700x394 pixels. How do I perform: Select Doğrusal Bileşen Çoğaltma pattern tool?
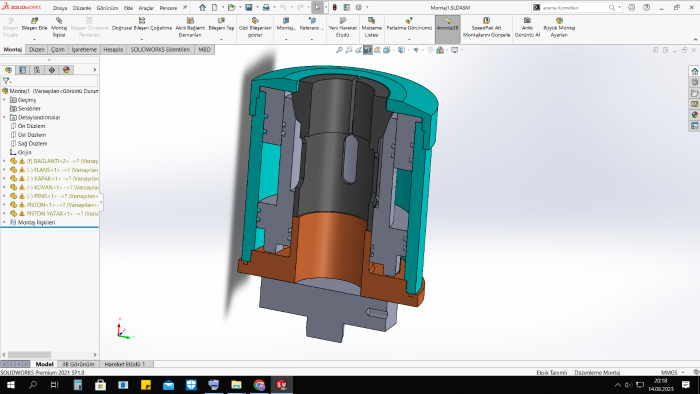pyautogui.click(x=142, y=27)
